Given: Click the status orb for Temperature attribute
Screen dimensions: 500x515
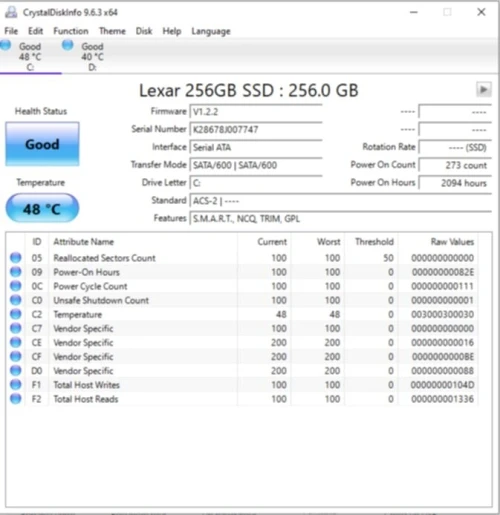Looking at the screenshot, I should [x=16, y=314].
